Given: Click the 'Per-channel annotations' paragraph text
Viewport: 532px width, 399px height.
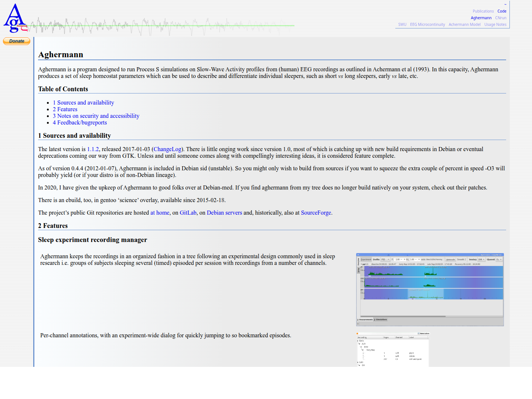Looking at the screenshot, I should tap(166, 335).
